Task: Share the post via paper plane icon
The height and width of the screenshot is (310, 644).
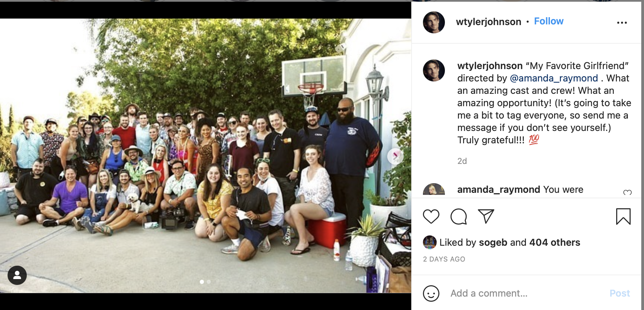Action: (486, 216)
